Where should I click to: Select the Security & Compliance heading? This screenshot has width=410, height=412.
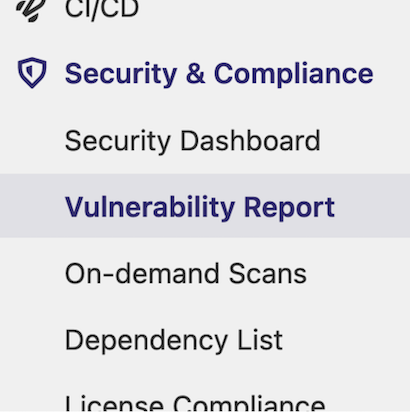tap(219, 74)
